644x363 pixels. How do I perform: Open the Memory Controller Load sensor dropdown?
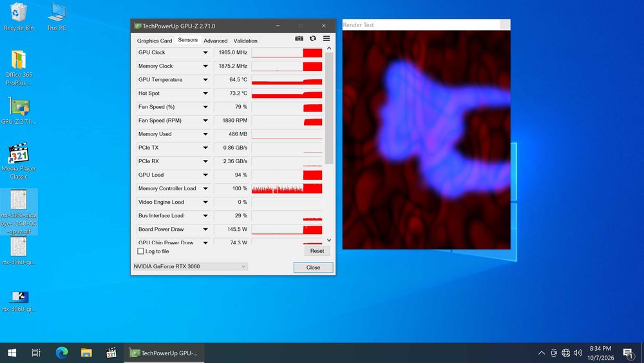point(205,188)
